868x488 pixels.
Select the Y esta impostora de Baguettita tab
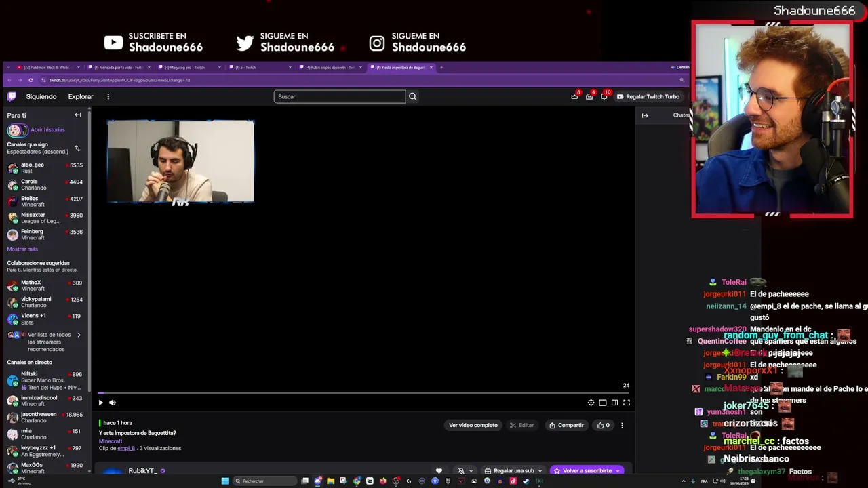coord(400,68)
